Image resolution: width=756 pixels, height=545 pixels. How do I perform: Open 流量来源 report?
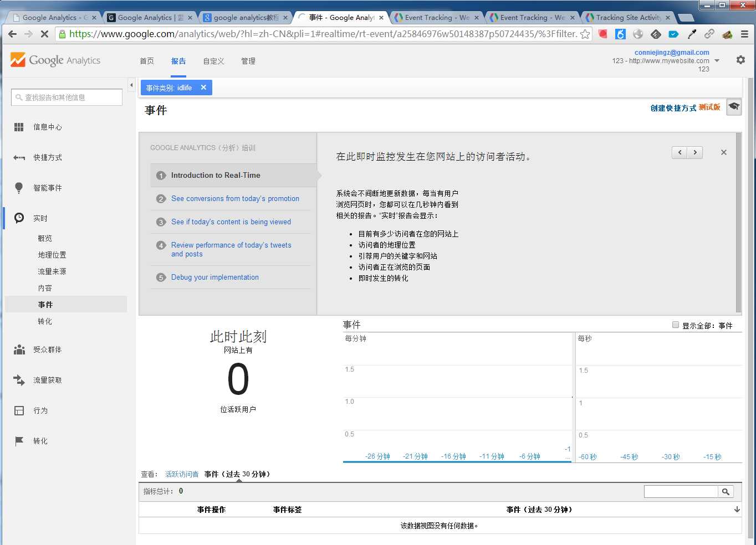pos(52,271)
